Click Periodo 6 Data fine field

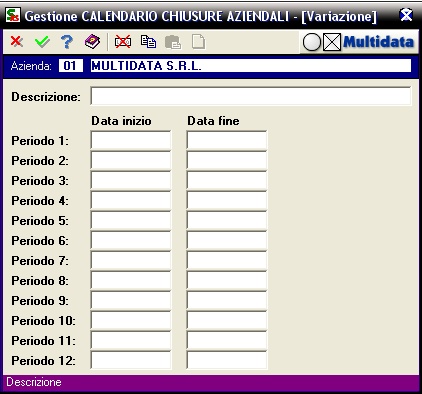227,240
